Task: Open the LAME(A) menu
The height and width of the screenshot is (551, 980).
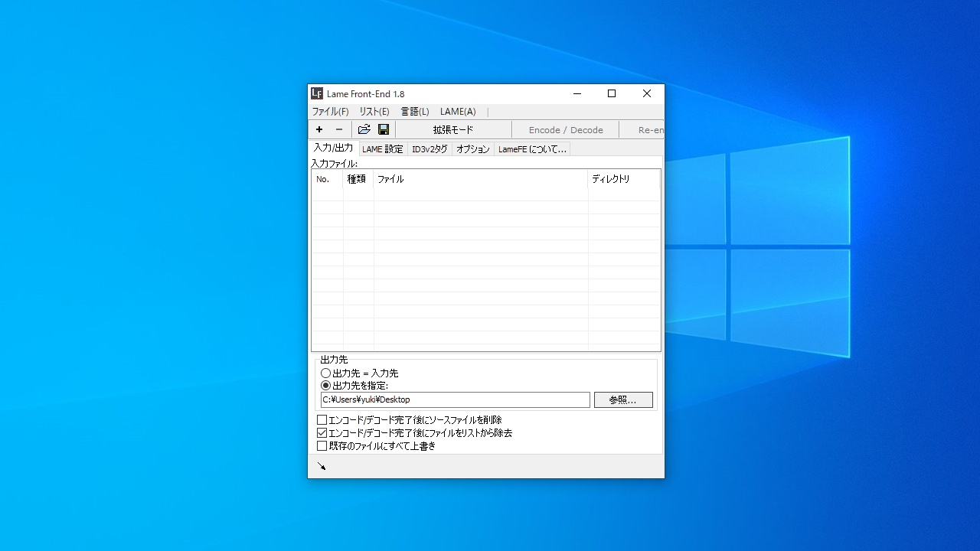Action: (x=458, y=112)
